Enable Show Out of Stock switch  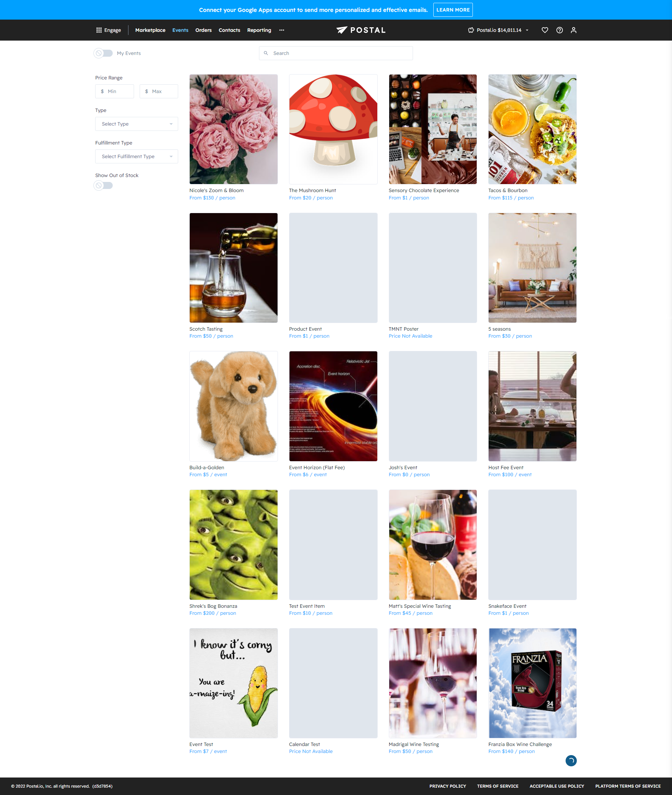[x=103, y=185]
